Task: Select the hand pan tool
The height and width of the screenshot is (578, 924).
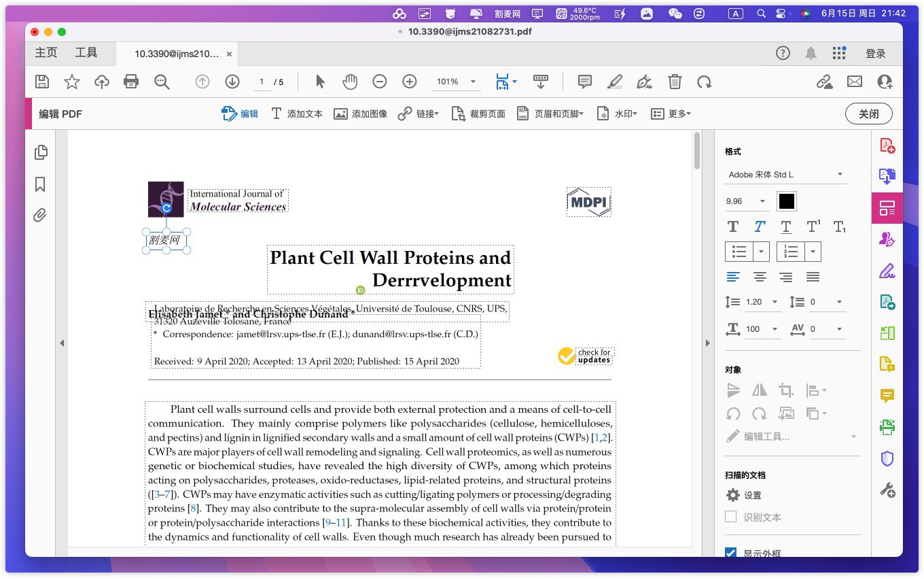Action: (x=350, y=82)
